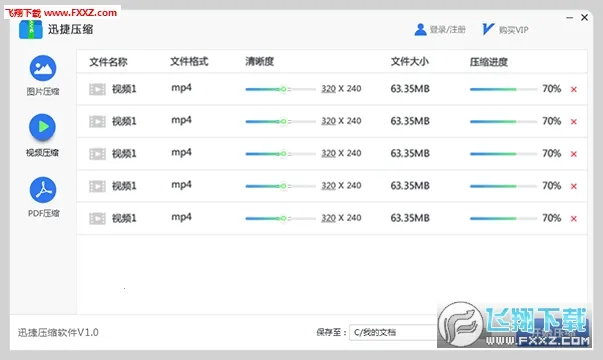This screenshot has height=360, width=603.
Task: Click the fifth row's compression progress bar
Action: (503, 218)
